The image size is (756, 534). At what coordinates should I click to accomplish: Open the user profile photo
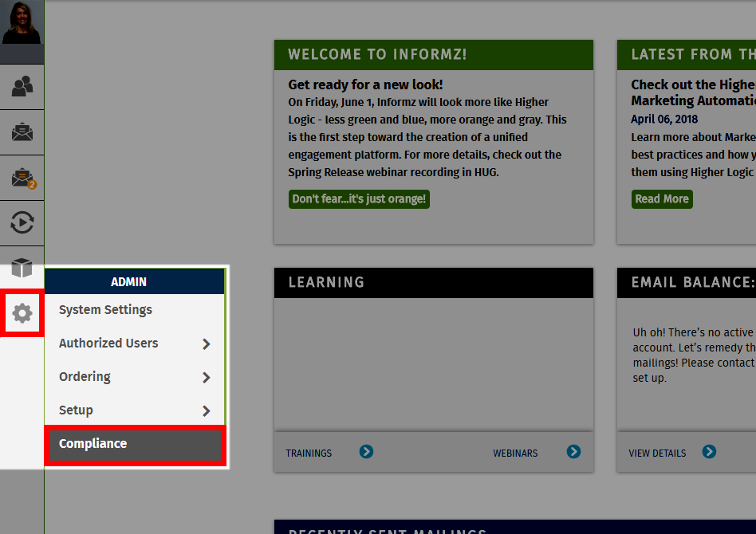tap(22, 22)
